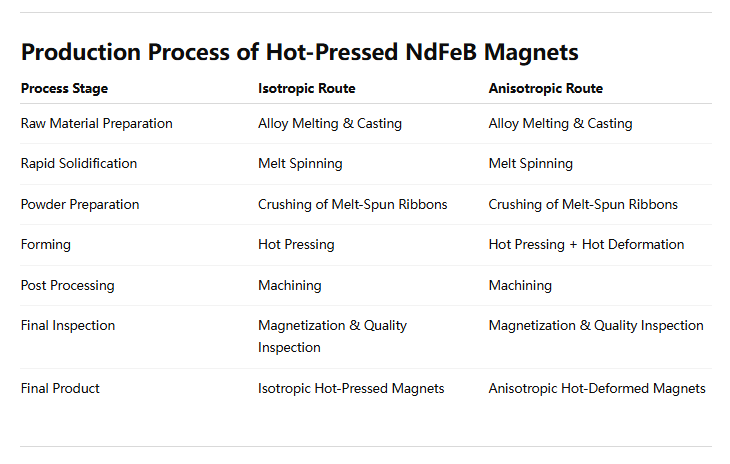The width and height of the screenshot is (730, 464).
Task: Click the 'Rapid Solidification' row label
Action: 79,163
